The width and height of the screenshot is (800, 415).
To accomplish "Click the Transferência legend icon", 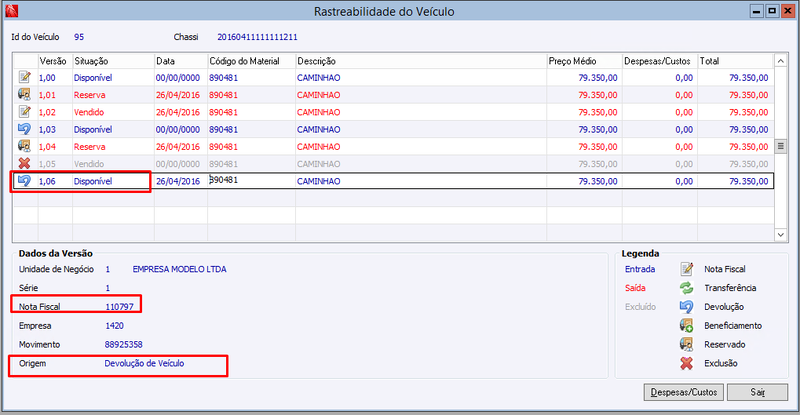I will click(x=687, y=288).
